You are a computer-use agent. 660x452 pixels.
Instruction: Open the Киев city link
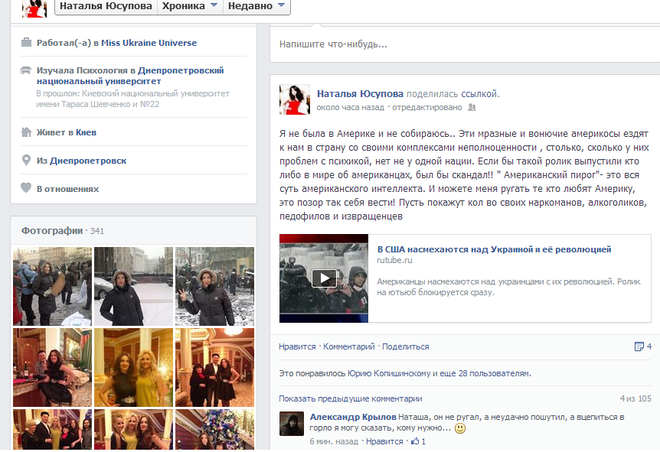pyautogui.click(x=86, y=132)
